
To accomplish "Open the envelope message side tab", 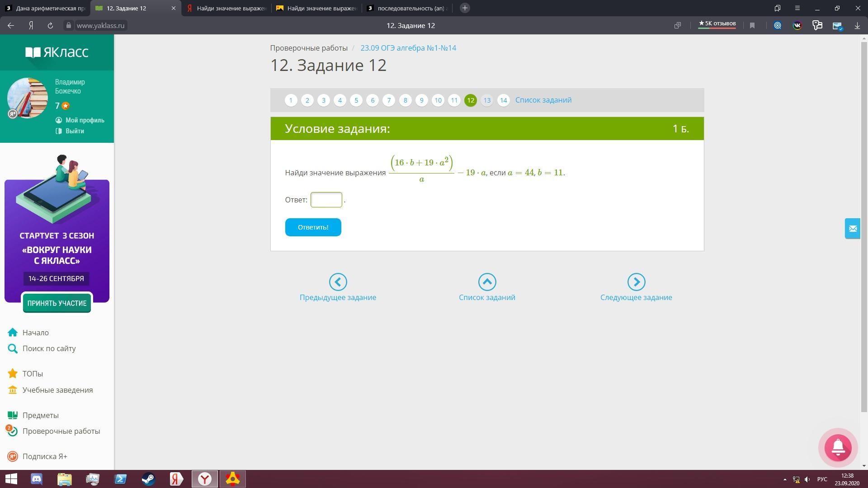I will pyautogui.click(x=853, y=229).
